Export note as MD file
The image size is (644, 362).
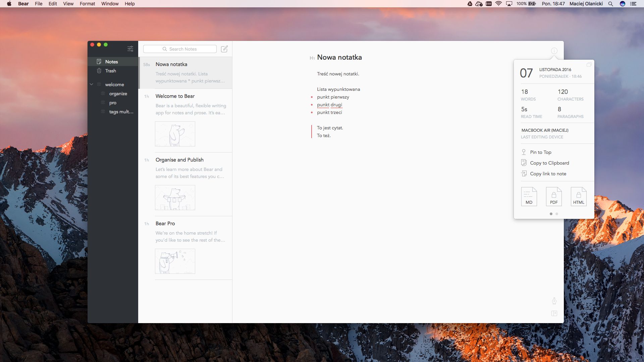click(529, 196)
